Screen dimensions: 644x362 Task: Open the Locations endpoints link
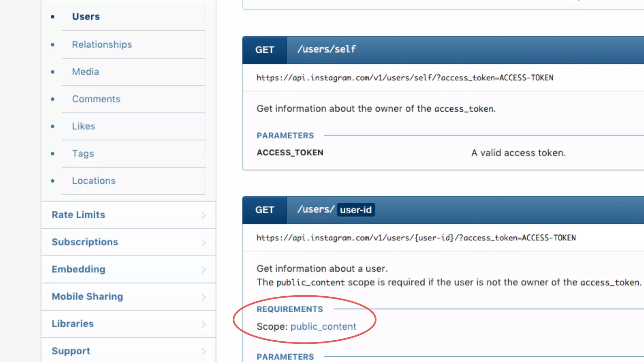[x=93, y=181]
